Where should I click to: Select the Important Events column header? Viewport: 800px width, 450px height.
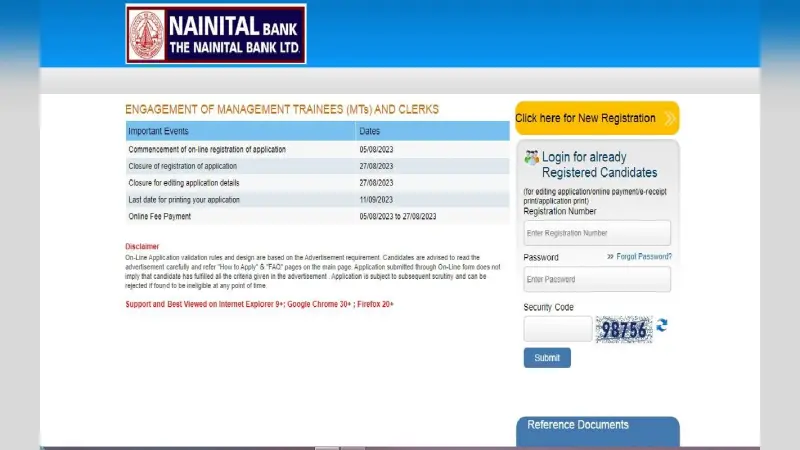pos(240,131)
